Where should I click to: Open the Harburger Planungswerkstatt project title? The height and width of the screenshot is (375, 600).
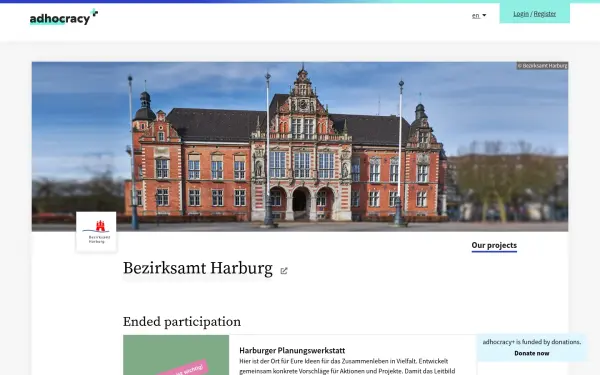coord(292,350)
